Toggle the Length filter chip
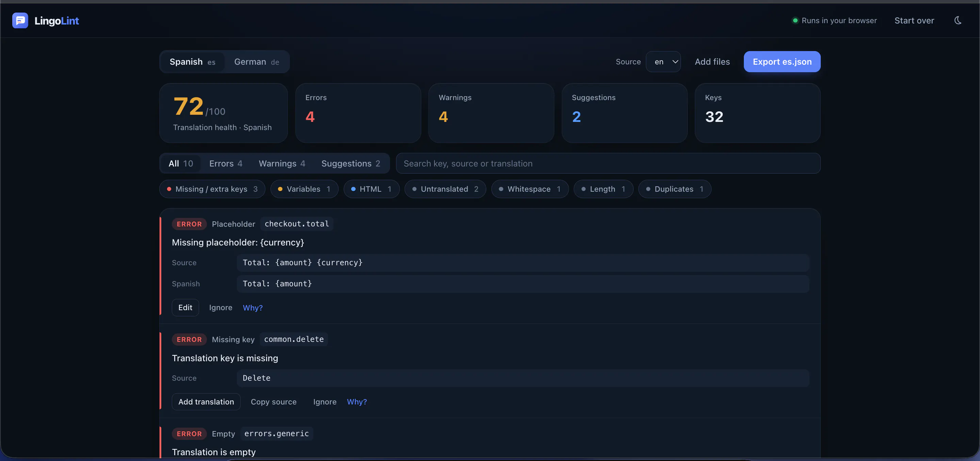Image resolution: width=980 pixels, height=461 pixels. [x=603, y=189]
